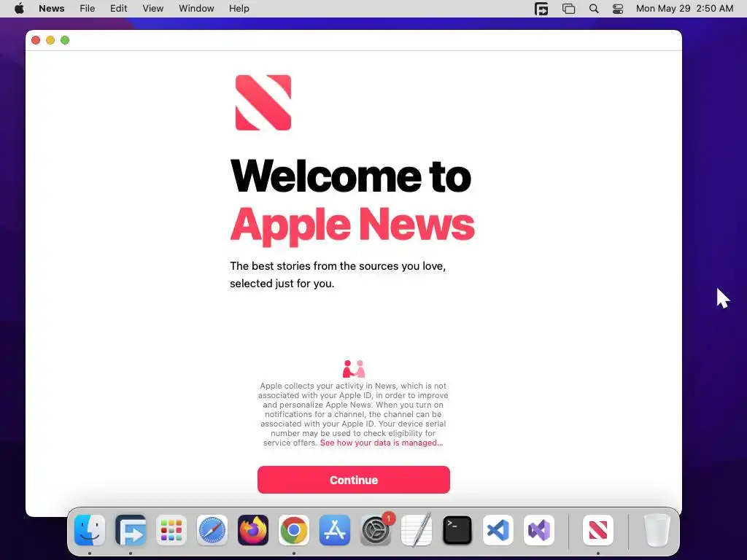
Task: Launch Visual Studio from the dock
Action: 539,530
